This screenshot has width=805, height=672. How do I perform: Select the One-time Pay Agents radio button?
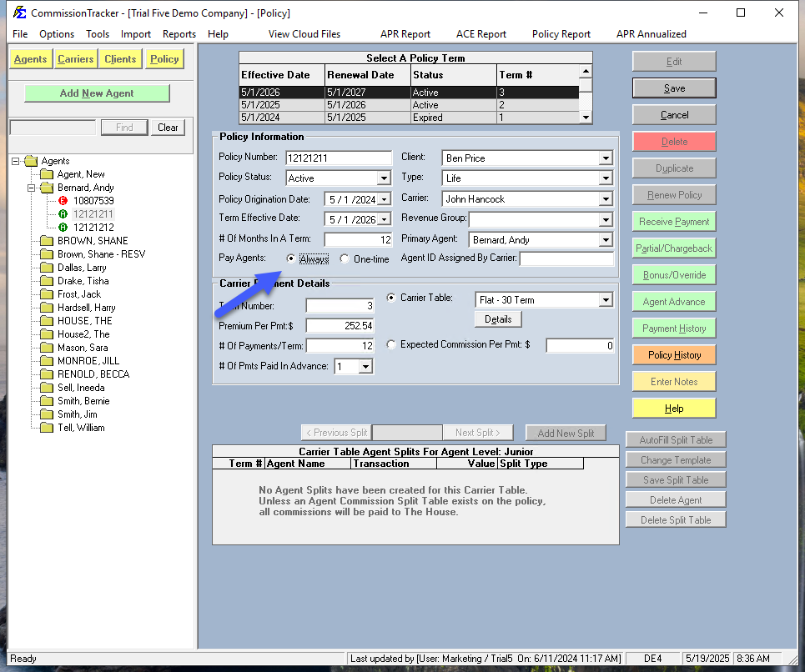click(x=343, y=258)
